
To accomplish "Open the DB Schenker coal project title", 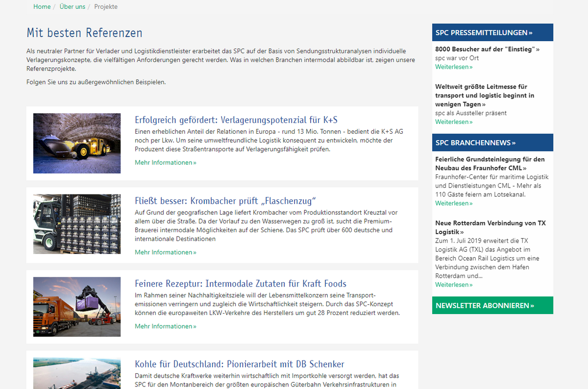I will pos(240,364).
